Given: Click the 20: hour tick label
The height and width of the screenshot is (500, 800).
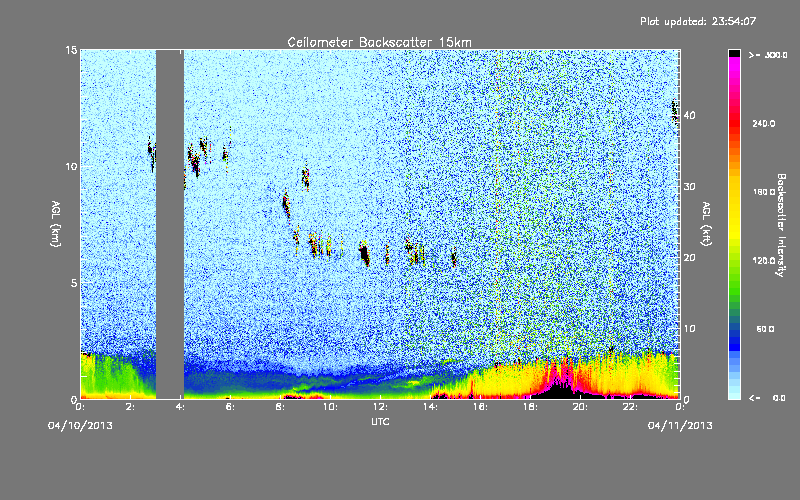Looking at the screenshot, I should coord(580,407).
